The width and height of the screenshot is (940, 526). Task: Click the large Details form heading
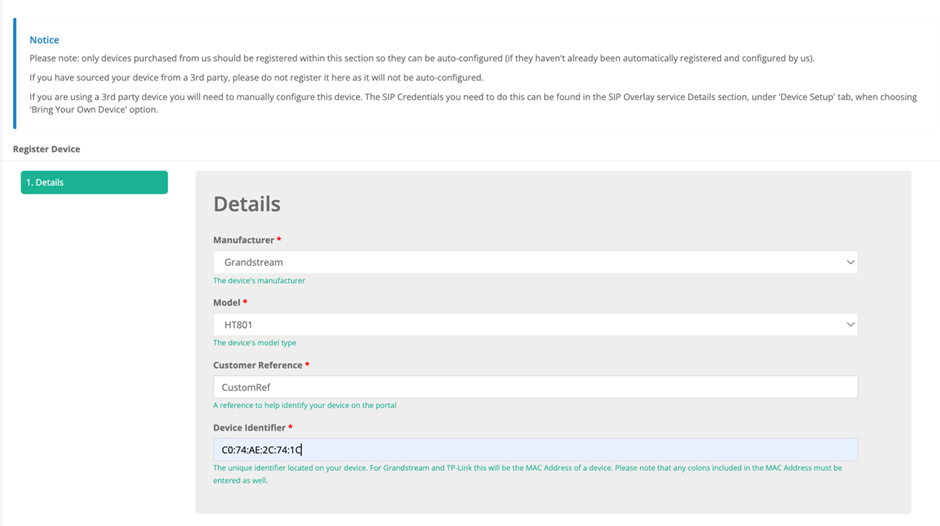pos(247,204)
